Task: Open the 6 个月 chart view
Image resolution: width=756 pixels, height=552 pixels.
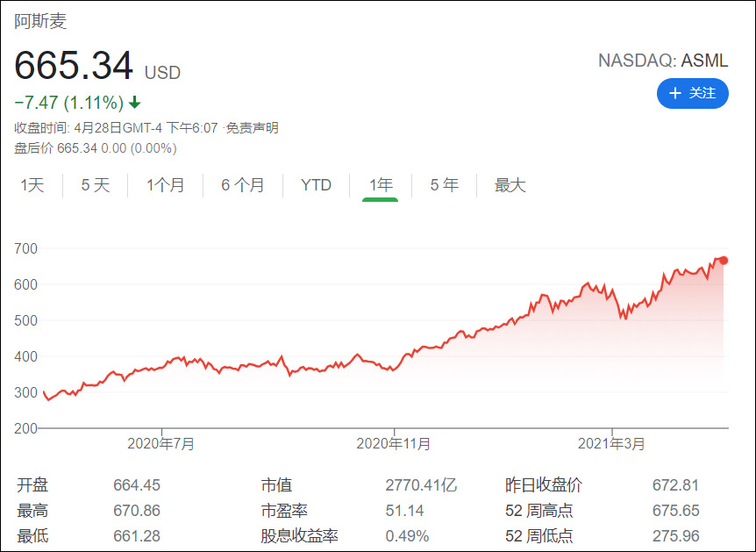Action: (242, 185)
